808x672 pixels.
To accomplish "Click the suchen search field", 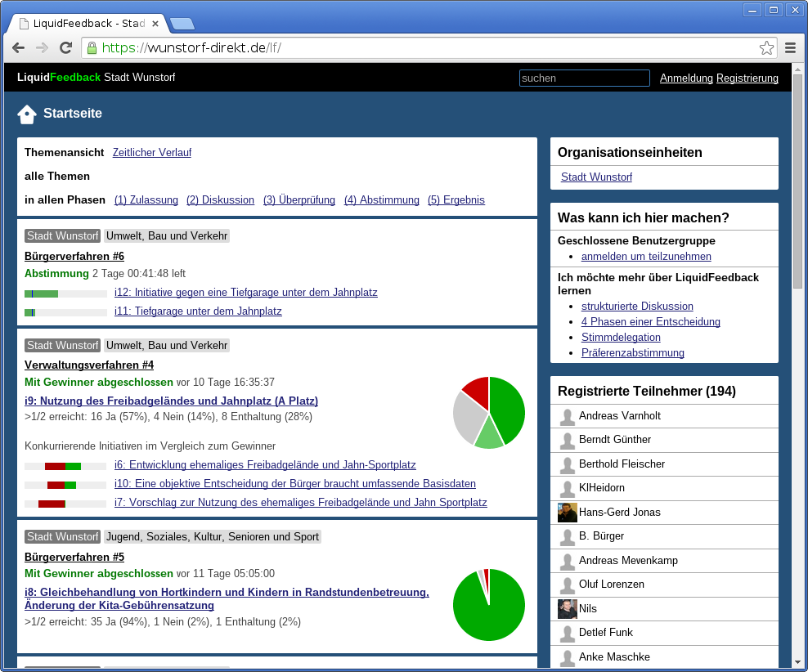I will [x=583, y=78].
